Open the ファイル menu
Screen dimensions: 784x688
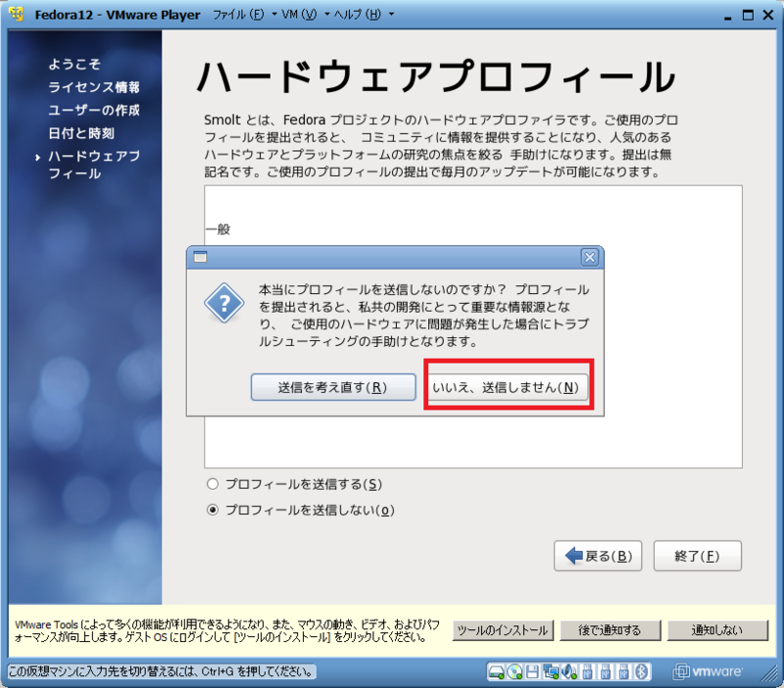click(x=234, y=15)
